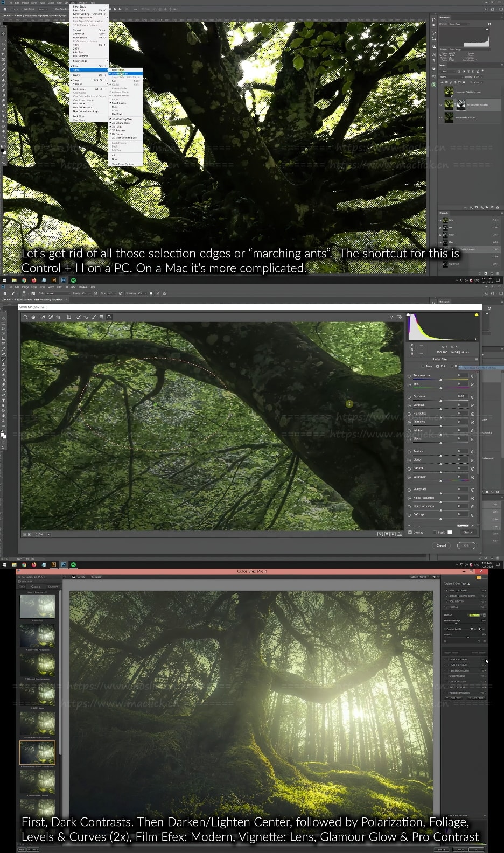Toggle the Overlay checkbox in Radial Filter
504x853 pixels.
pyautogui.click(x=410, y=532)
